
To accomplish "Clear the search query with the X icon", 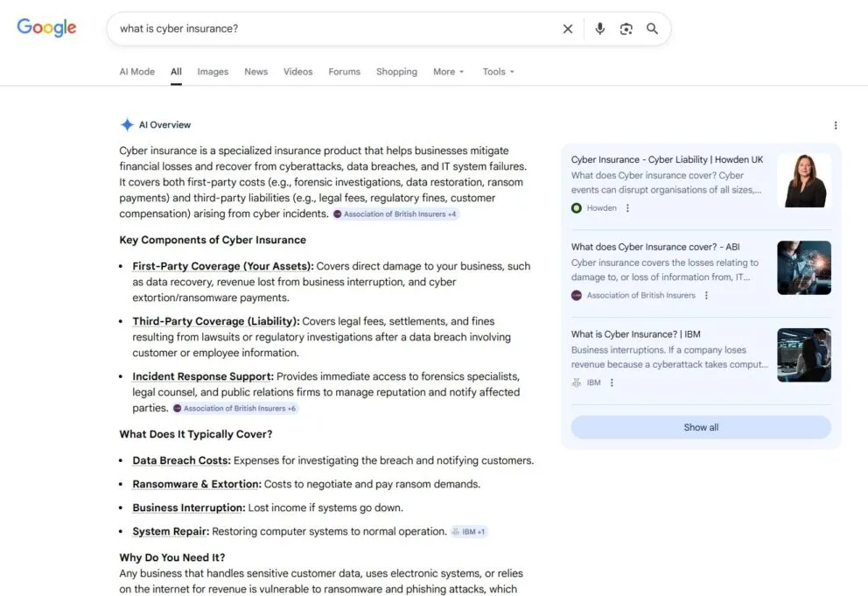I will [568, 28].
